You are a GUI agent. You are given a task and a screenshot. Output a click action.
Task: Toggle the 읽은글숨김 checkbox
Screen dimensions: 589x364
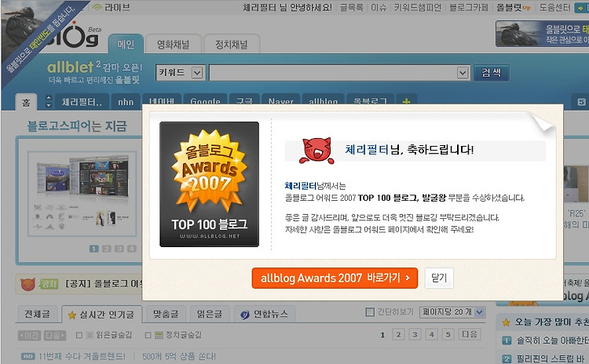pos(79,335)
